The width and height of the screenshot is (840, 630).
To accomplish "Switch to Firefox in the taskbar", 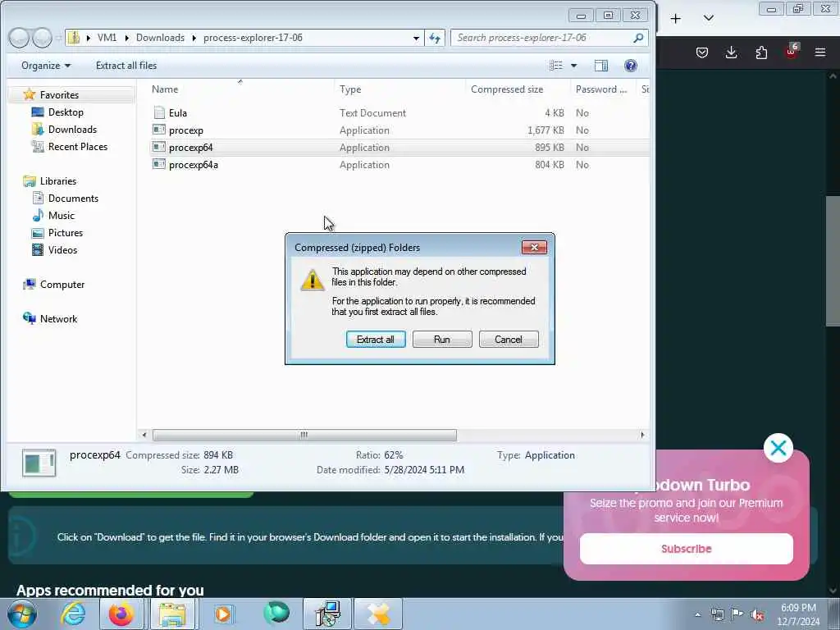I will click(x=121, y=614).
